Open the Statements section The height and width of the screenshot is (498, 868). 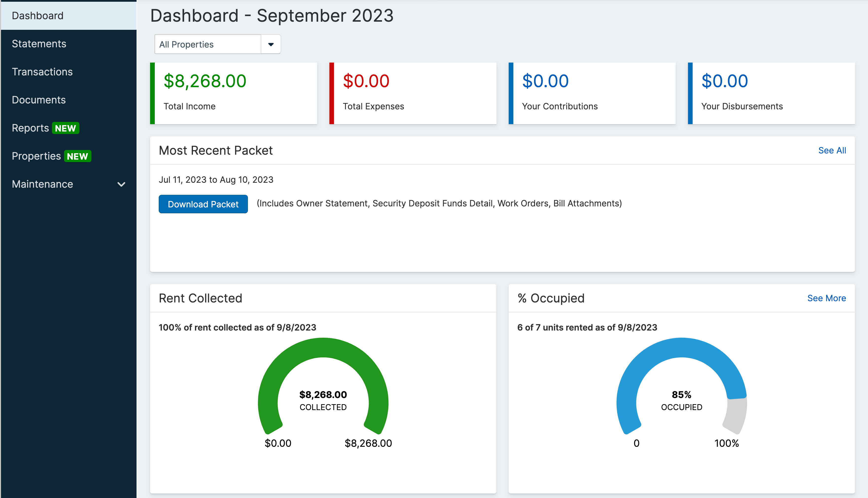point(39,44)
